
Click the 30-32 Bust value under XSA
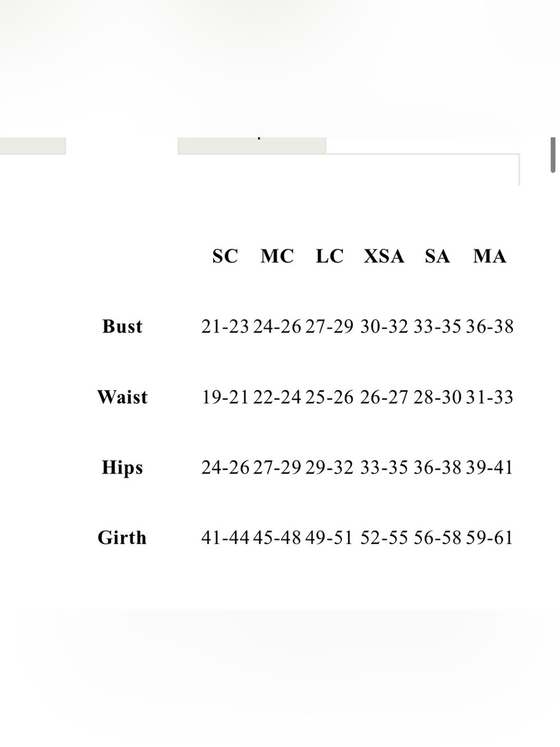pyautogui.click(x=384, y=326)
